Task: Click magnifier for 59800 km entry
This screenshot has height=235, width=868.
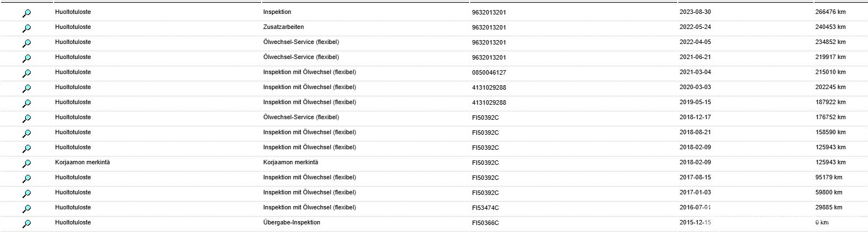Action: coord(27,194)
